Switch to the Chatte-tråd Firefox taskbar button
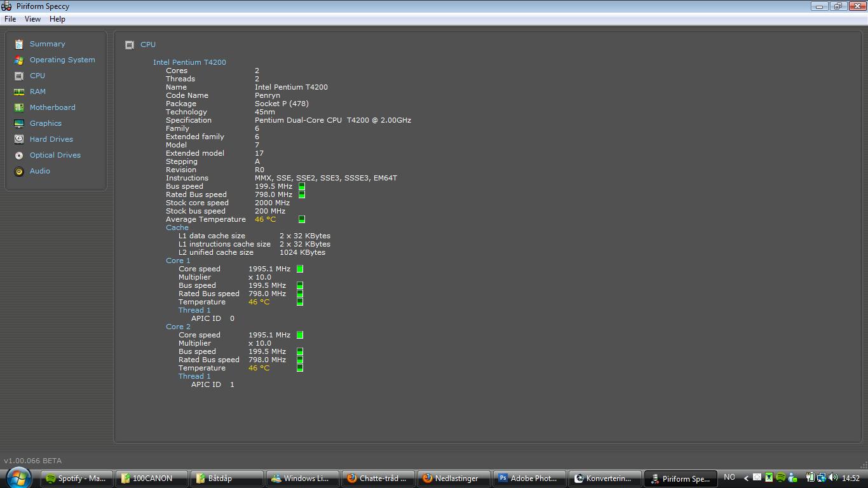 click(x=379, y=478)
